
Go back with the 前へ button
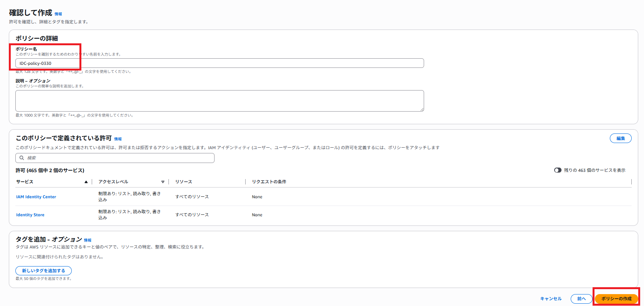point(581,299)
